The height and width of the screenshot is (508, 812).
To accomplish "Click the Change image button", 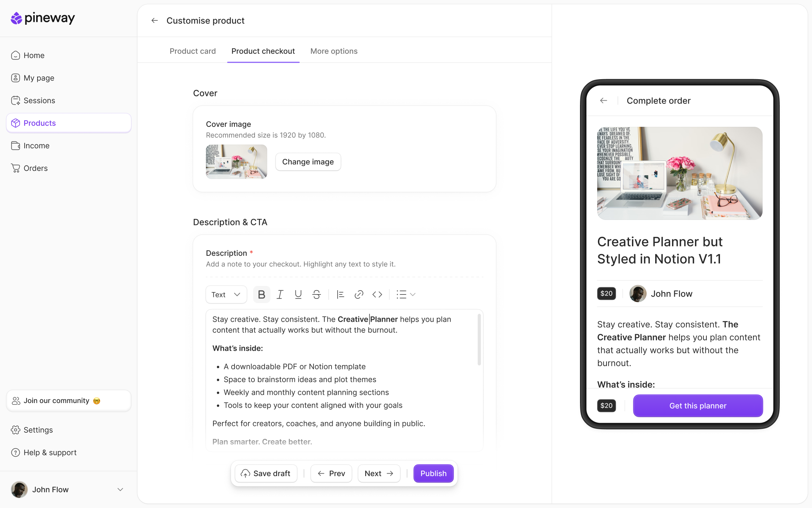I will point(308,162).
